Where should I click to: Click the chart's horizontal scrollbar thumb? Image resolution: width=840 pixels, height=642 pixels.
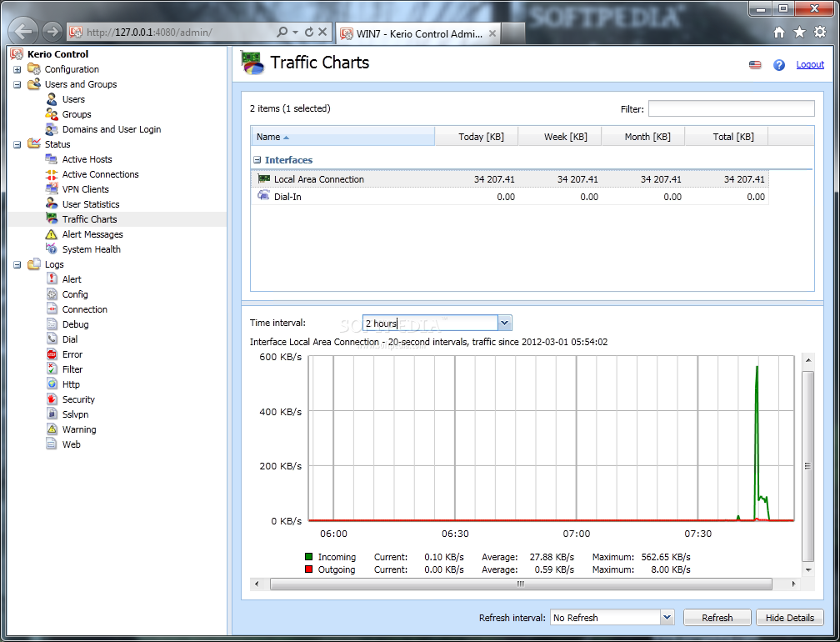[521, 584]
